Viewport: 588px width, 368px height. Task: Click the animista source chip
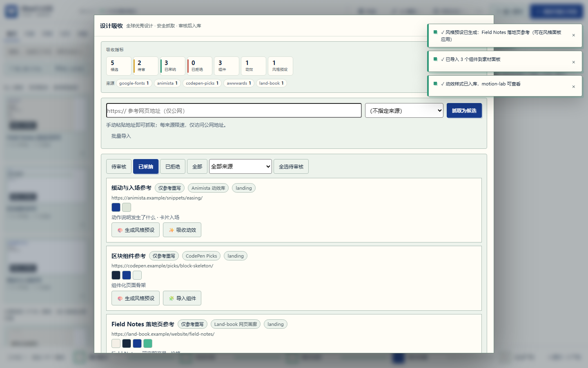pyautogui.click(x=167, y=83)
